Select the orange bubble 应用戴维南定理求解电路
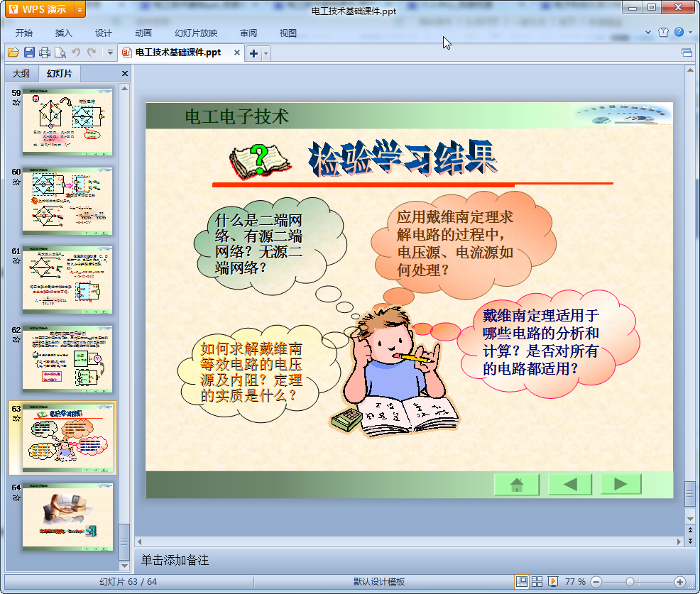 (462, 245)
